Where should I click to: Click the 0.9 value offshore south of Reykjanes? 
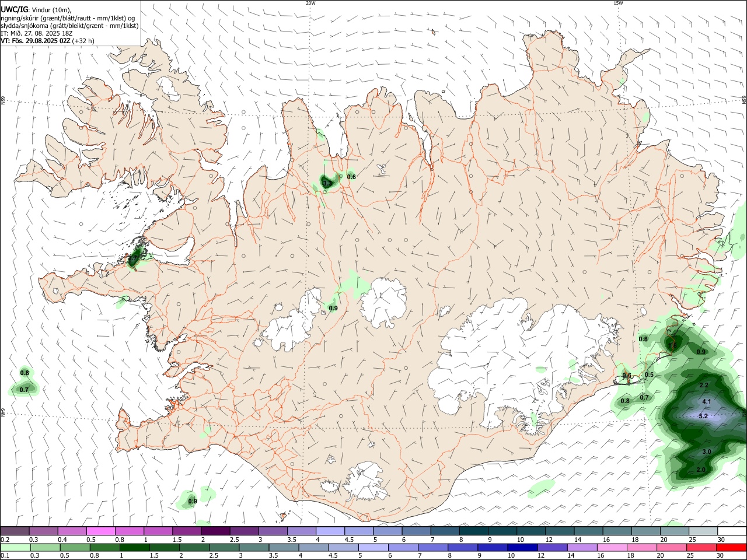[193, 501]
